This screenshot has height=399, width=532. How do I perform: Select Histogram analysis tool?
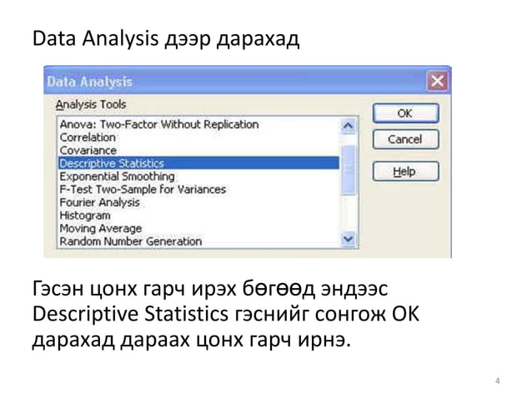tap(198, 215)
